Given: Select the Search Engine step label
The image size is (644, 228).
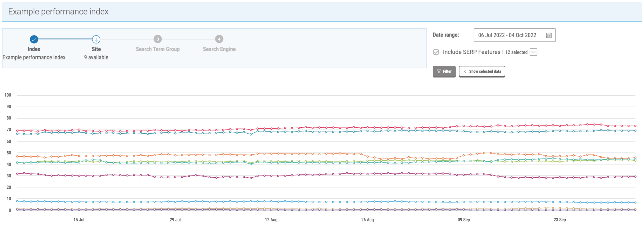Looking at the screenshot, I should click(x=219, y=49).
